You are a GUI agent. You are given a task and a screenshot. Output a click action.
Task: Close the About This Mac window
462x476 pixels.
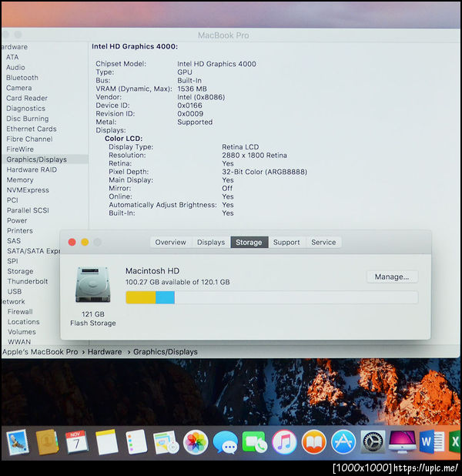pyautogui.click(x=72, y=242)
